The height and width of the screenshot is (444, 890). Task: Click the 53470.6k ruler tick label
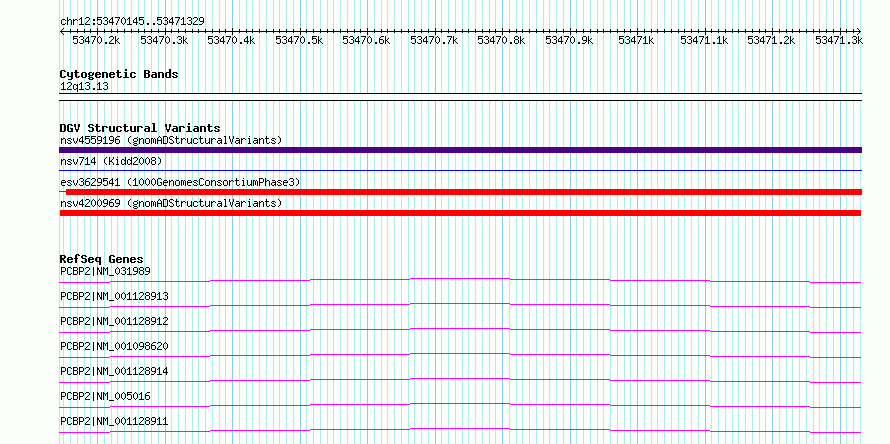(x=367, y=40)
